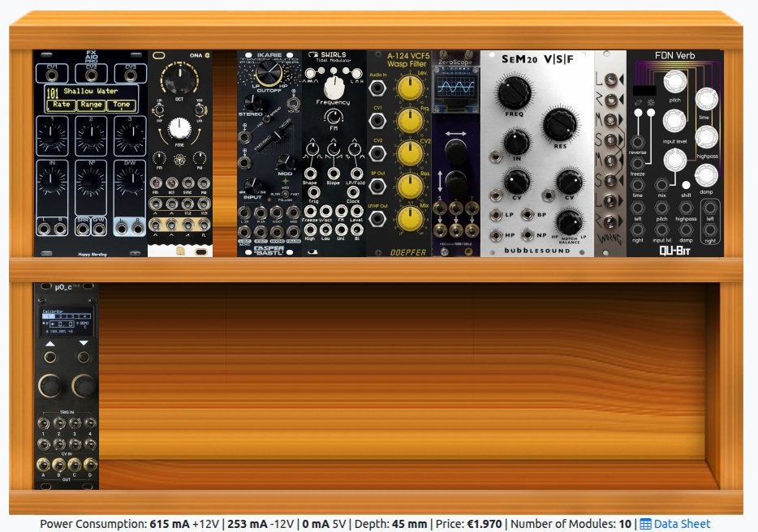This screenshot has height=532, width=758.
Task: Click the Swirls Frequency knob
Action: tap(334, 88)
